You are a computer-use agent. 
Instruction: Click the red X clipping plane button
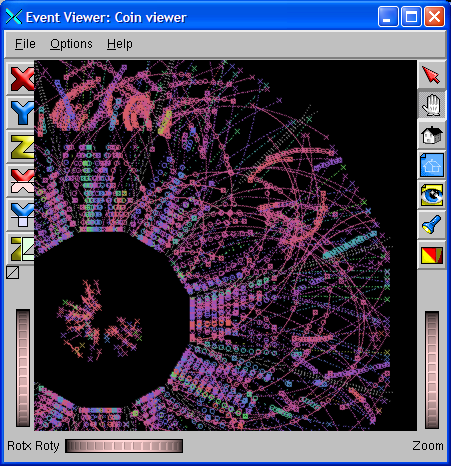coord(21,181)
